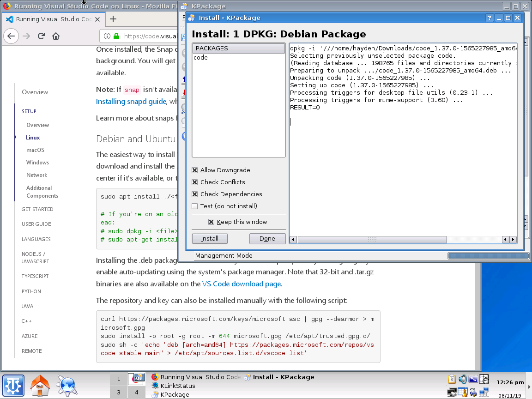Click the KPackage icon in Install dialog title bar
Screen dimensions: 532x399
(x=192, y=18)
